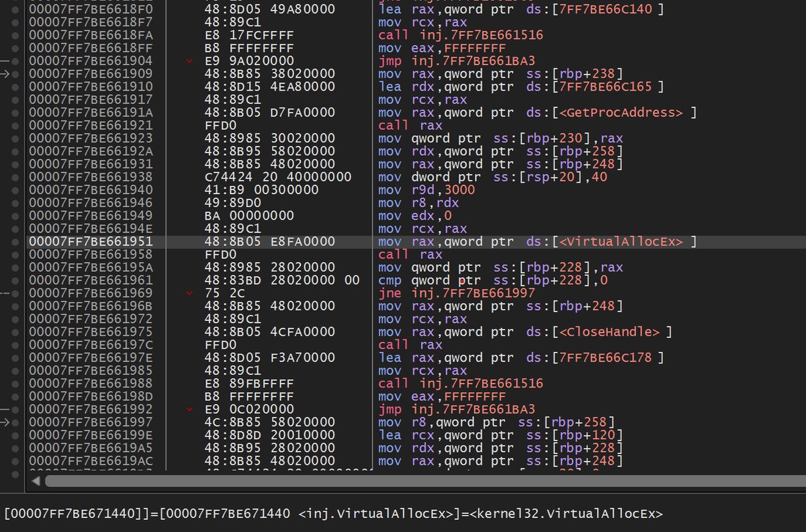
Task: Click address cell 00007FF7BE66194E
Action: pos(91,229)
